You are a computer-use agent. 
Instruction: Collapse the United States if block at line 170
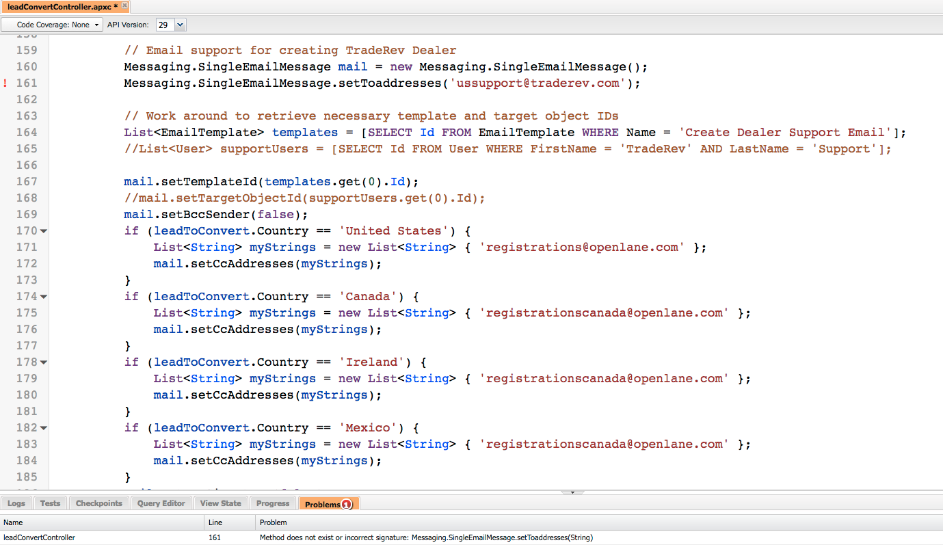(44, 231)
